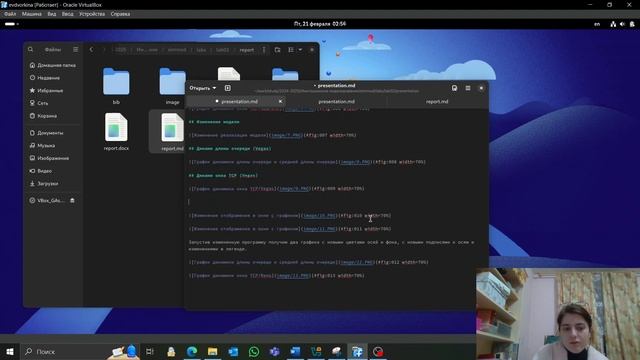Screen dimensions: 640x360
Task: Click the save icon in text editor header
Action: tap(454, 88)
